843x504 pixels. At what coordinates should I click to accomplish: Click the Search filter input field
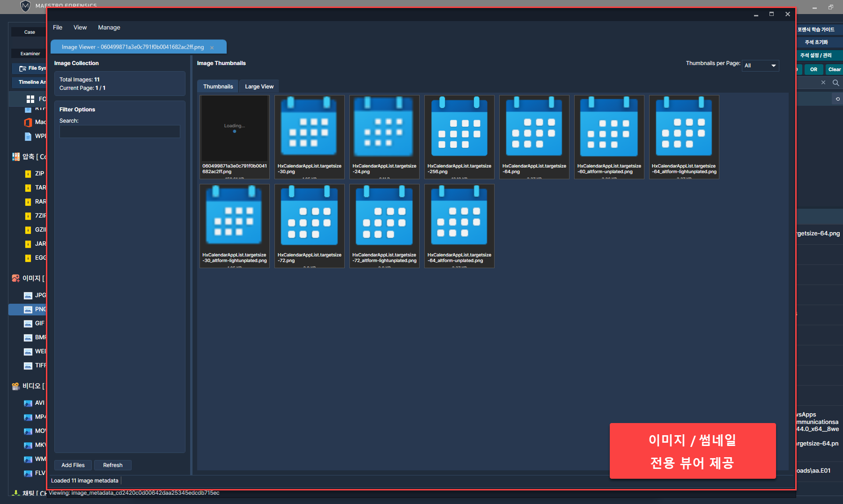coord(119,131)
